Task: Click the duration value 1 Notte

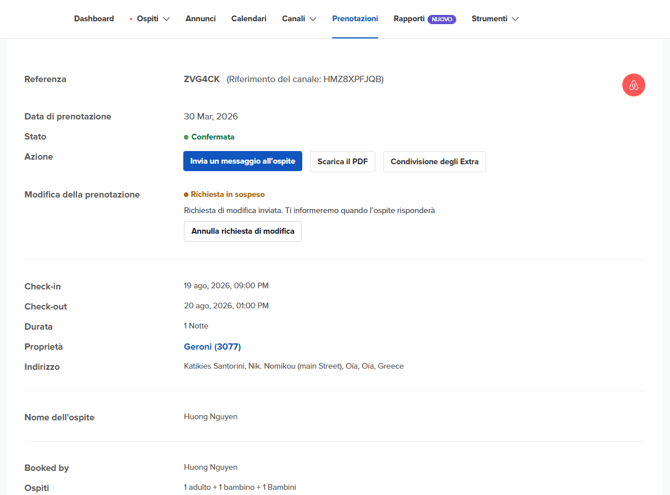Action: (196, 326)
